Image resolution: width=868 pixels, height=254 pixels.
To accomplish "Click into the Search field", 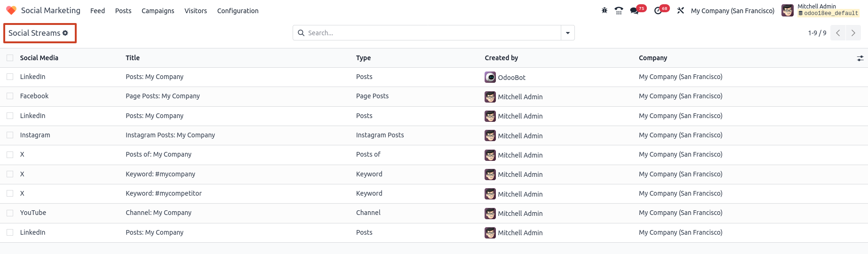I will tap(433, 33).
